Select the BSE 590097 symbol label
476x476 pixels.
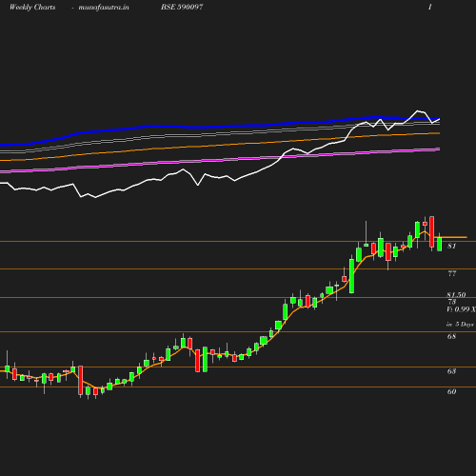coord(182,7)
